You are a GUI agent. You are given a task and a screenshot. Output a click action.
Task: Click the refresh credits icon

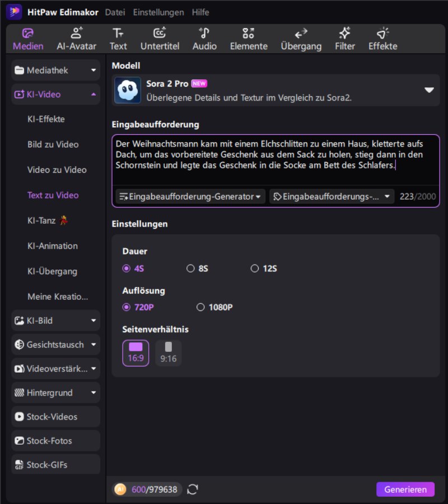click(193, 489)
